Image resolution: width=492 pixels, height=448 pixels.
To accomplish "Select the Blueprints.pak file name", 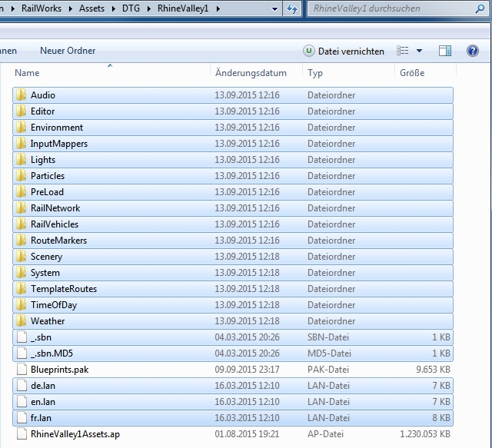I will 60,370.
